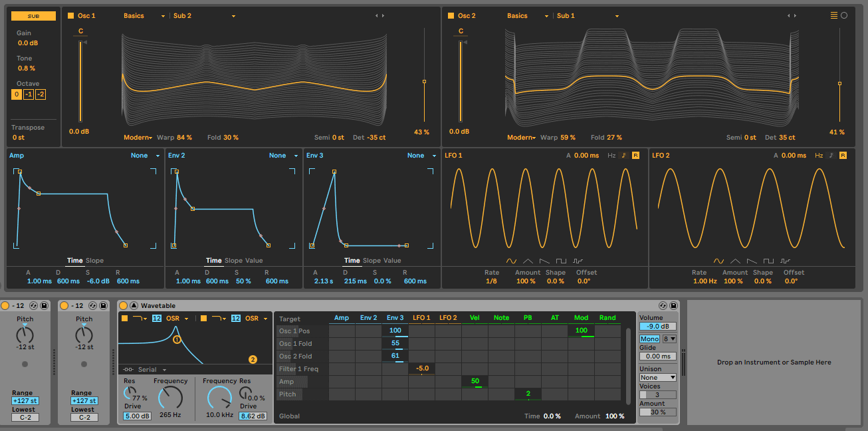Viewport: 868px width, 431px height.
Task: Click the hot-swap icon next to the Wavetable title
Action: click(x=133, y=305)
